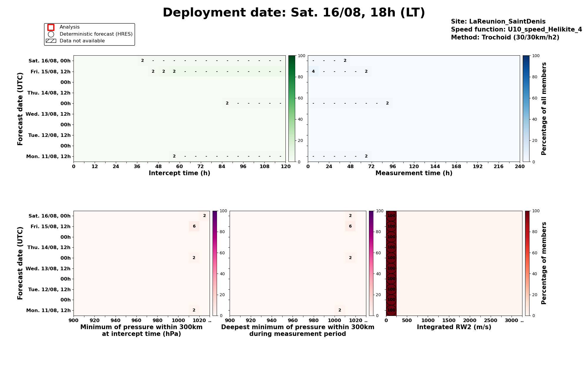Click the bottommost 100 circle in Integrated RW2 plot
588x368 pixels.
click(x=391, y=310)
